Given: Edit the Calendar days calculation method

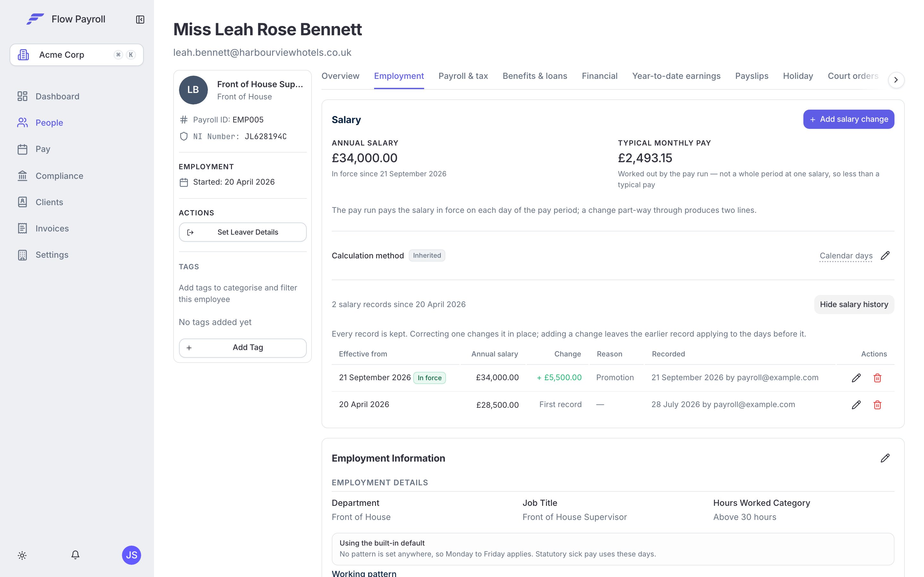Looking at the screenshot, I should coord(885,255).
